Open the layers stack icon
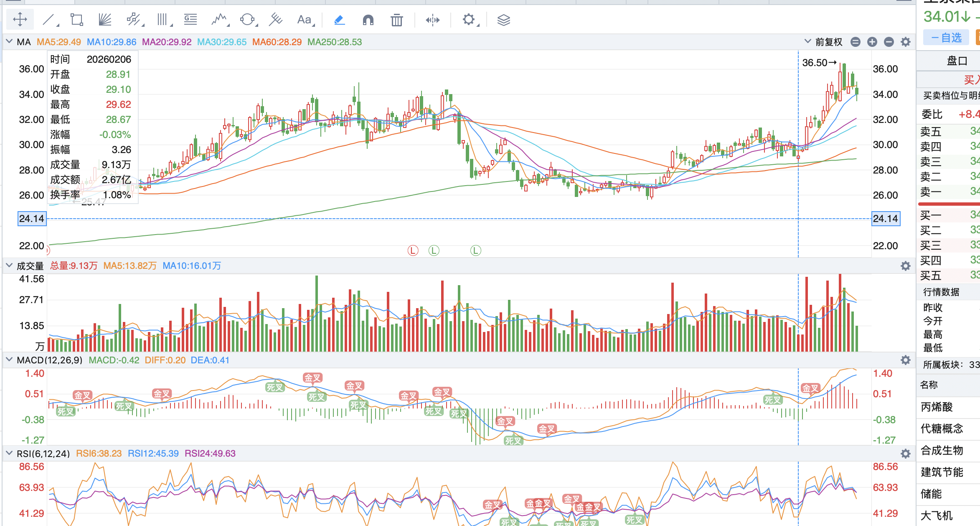980x526 pixels. point(503,20)
